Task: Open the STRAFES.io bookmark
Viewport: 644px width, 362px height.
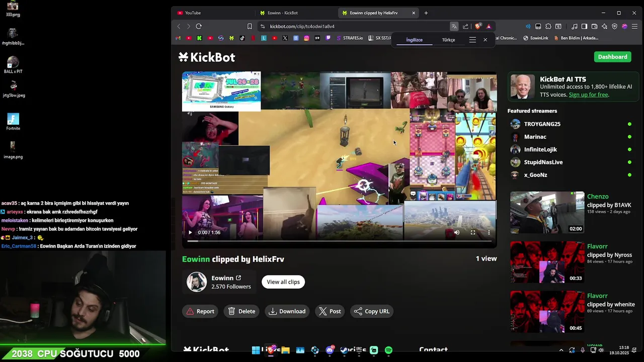Action: [349, 38]
